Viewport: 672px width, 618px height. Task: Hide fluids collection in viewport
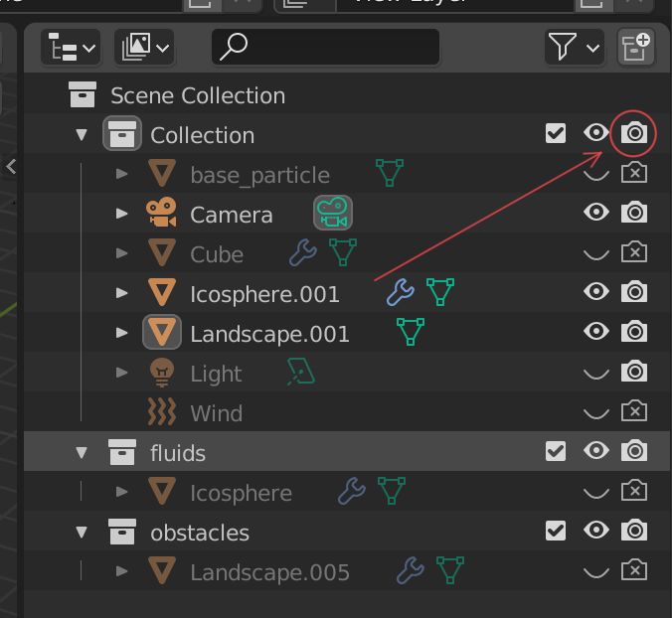[x=595, y=450]
